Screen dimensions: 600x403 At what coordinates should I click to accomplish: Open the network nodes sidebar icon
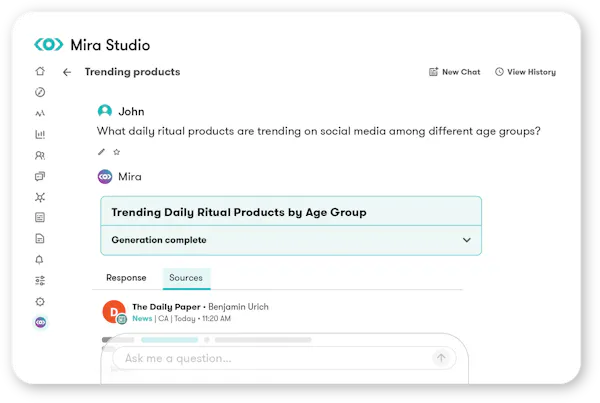coord(40,197)
